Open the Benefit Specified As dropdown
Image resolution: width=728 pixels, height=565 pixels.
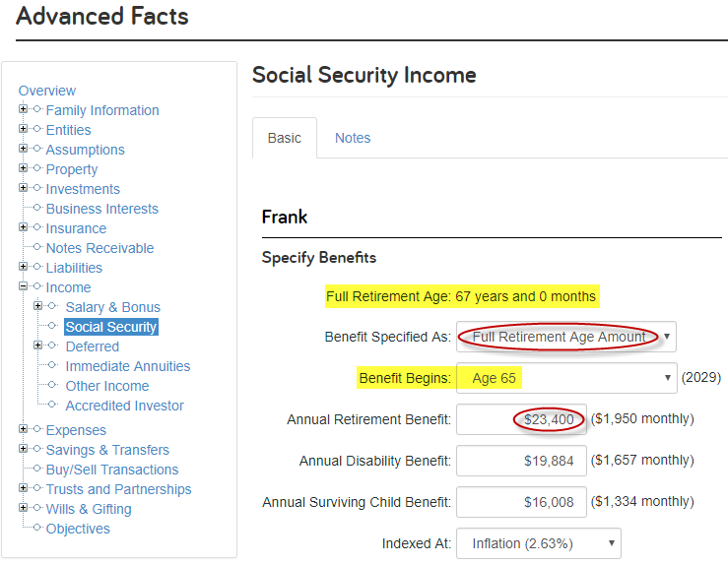coord(566,337)
